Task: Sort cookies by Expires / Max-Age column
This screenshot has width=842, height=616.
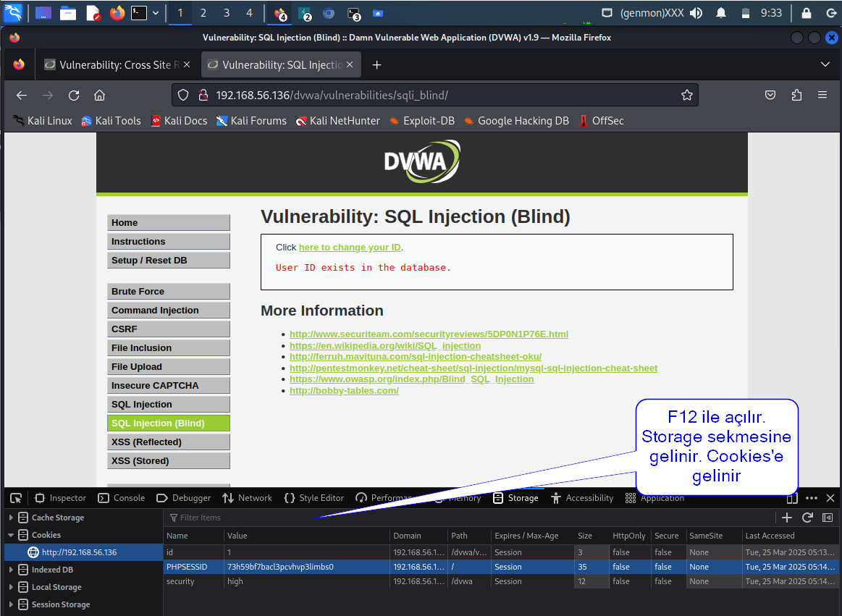Action: [x=532, y=536]
